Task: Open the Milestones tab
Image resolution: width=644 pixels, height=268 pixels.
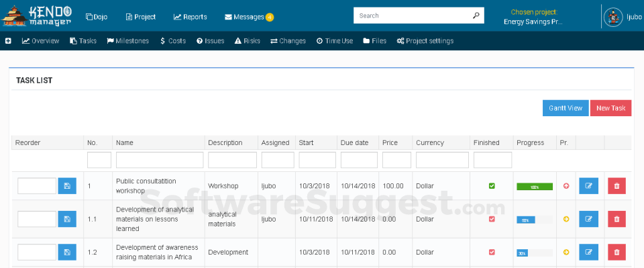Action: pos(127,41)
